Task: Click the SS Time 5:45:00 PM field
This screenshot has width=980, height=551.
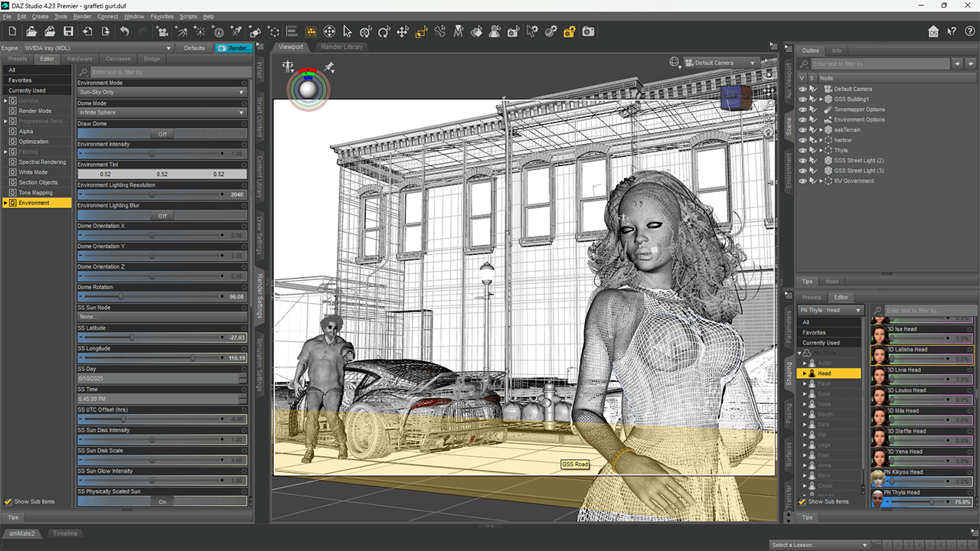Action: (158, 399)
